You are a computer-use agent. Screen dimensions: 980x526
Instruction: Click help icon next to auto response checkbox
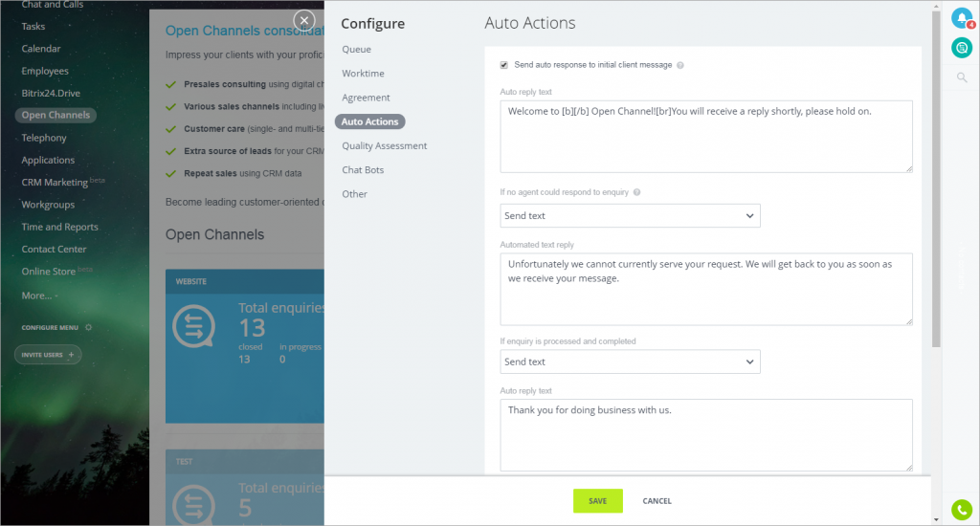680,65
